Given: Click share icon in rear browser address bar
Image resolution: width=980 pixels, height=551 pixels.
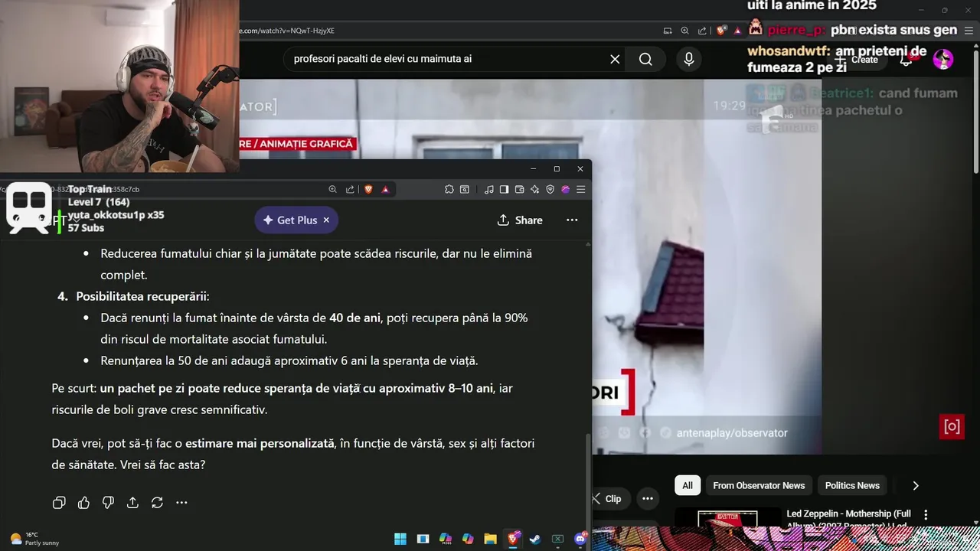Looking at the screenshot, I should click(702, 31).
